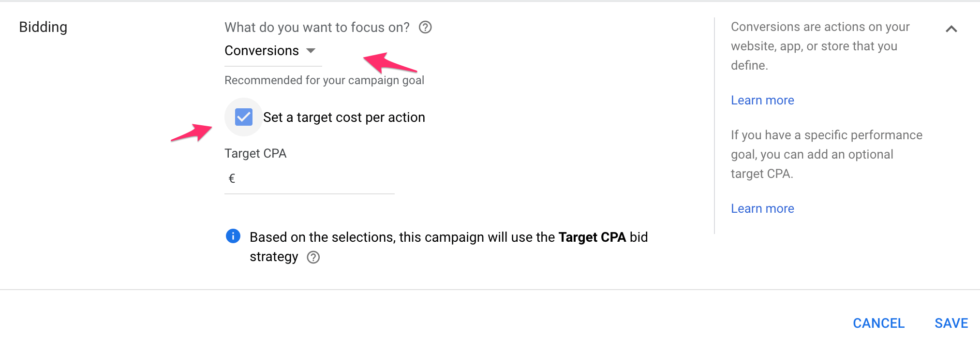Uncheck the target cost per action checkbox
980x351 pixels.
[x=244, y=117]
